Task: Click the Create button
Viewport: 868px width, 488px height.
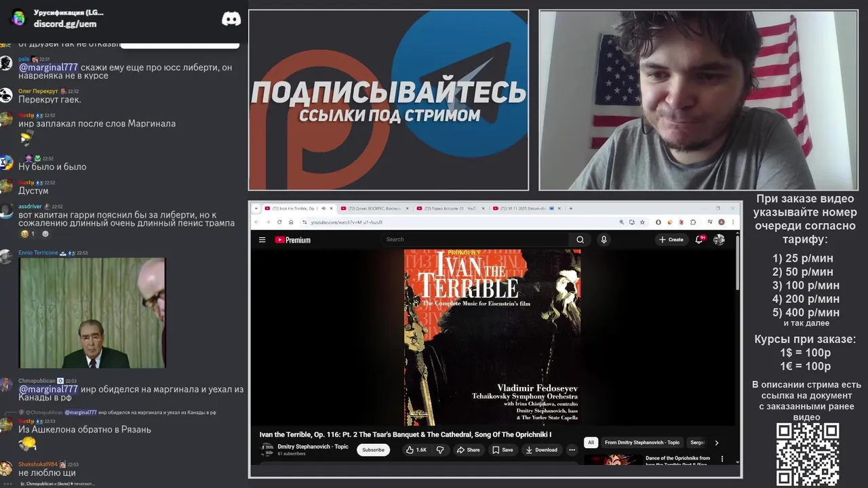Action: pos(671,239)
